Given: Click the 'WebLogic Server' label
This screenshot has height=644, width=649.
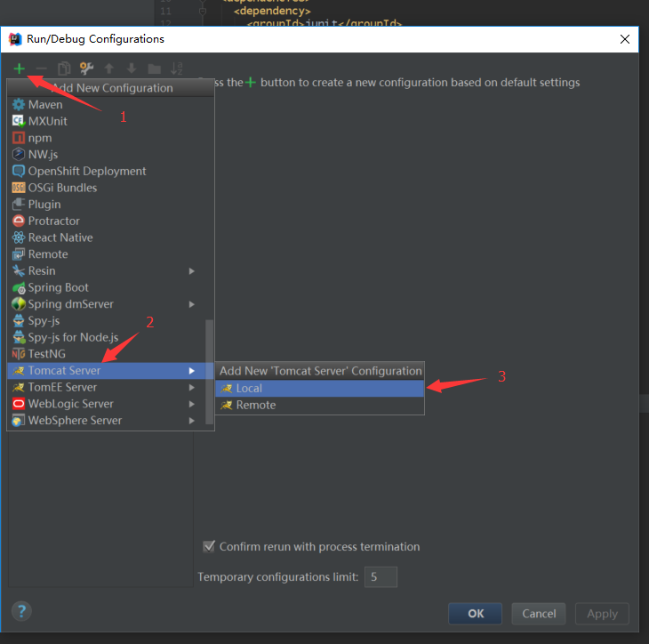Looking at the screenshot, I should pyautogui.click(x=71, y=404).
